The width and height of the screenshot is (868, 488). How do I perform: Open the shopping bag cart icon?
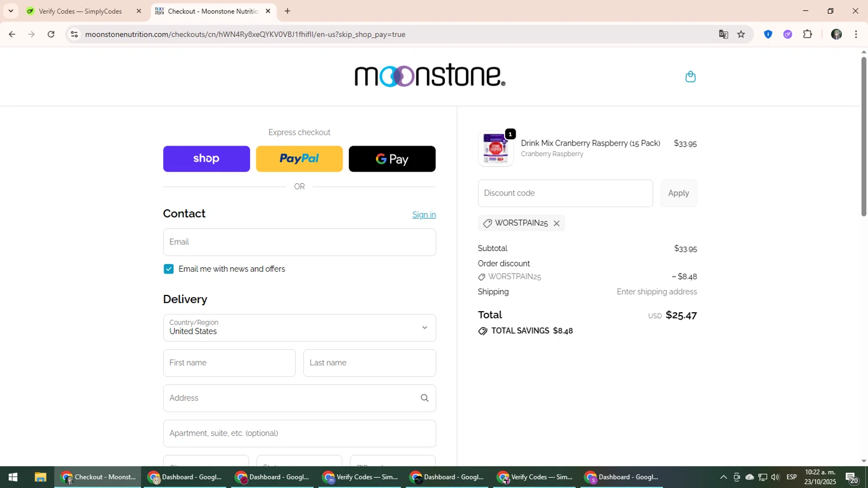690,76
